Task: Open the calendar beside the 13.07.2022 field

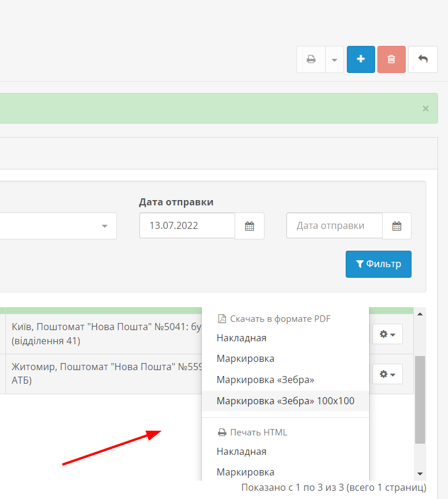Action: coord(249,226)
